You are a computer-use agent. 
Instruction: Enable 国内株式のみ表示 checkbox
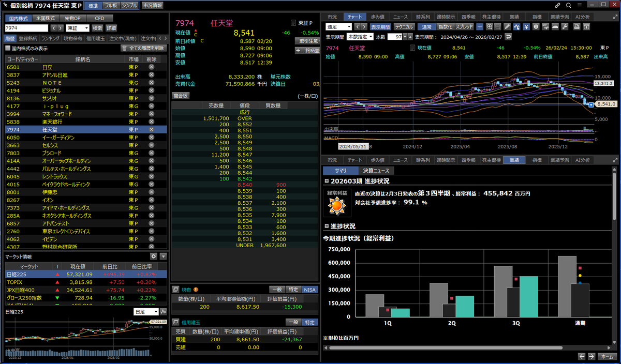(x=7, y=48)
